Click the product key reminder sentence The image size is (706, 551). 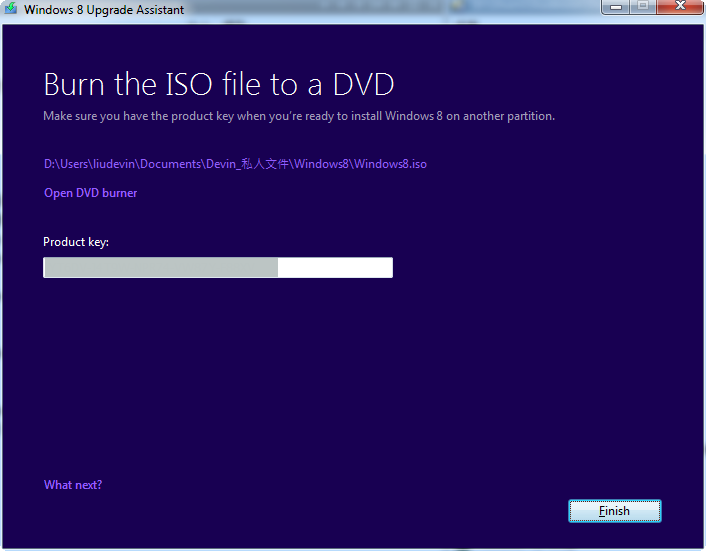pos(299,116)
